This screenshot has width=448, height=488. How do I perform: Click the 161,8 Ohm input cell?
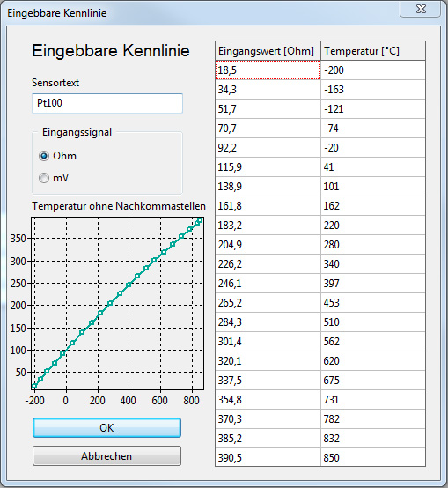[268, 206]
